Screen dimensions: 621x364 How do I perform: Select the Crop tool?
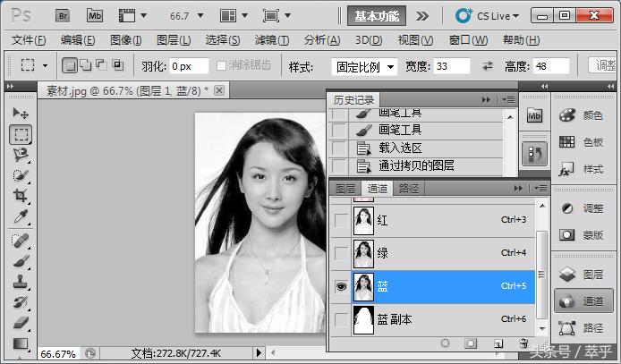[x=21, y=196]
